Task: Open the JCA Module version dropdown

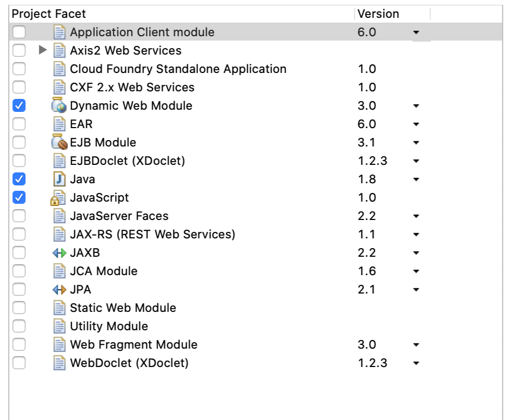Action: click(416, 271)
